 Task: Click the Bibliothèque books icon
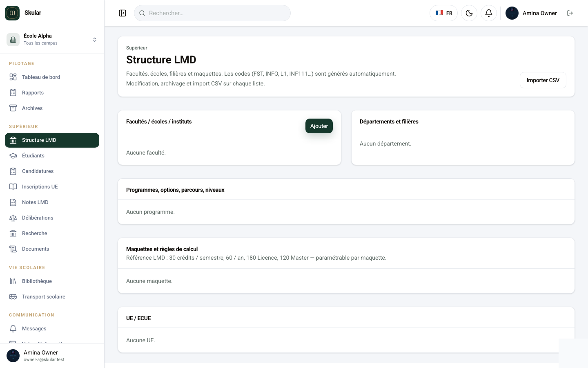[x=13, y=281]
